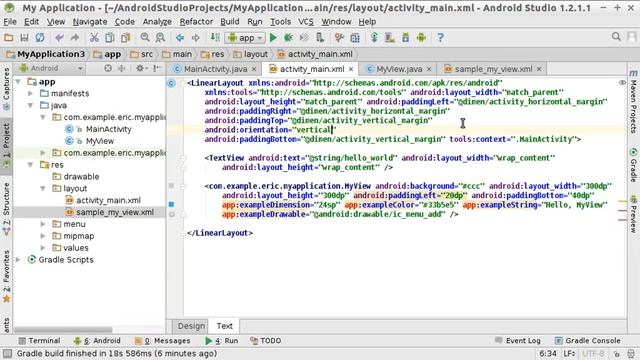Close the activity_main.xml tab
This screenshot has height=360, width=640.
[x=351, y=69]
